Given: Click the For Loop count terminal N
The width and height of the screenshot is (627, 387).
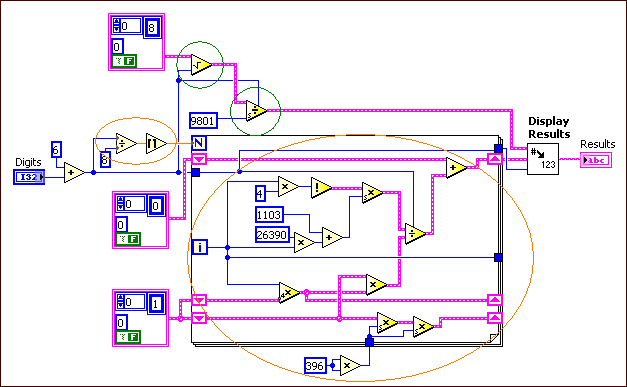Looking at the screenshot, I should pyautogui.click(x=199, y=143).
